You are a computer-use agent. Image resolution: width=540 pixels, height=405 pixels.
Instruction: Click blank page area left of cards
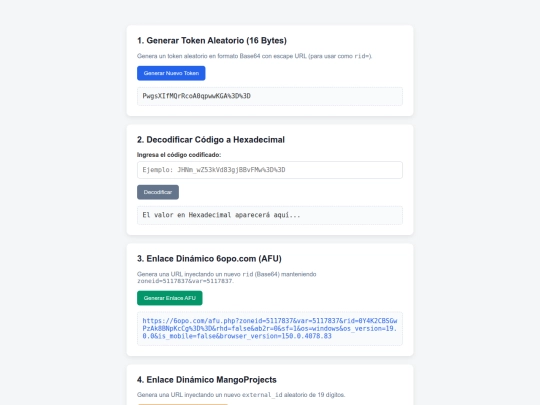pos(62,207)
